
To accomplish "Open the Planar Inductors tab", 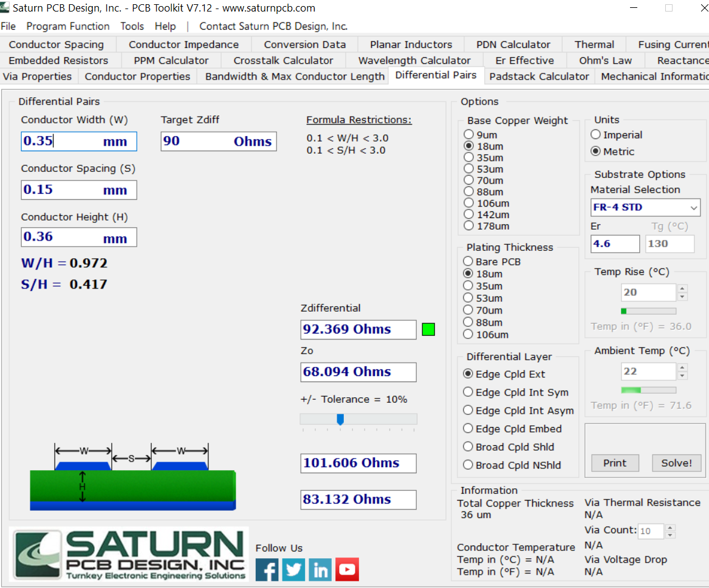I will pyautogui.click(x=411, y=44).
